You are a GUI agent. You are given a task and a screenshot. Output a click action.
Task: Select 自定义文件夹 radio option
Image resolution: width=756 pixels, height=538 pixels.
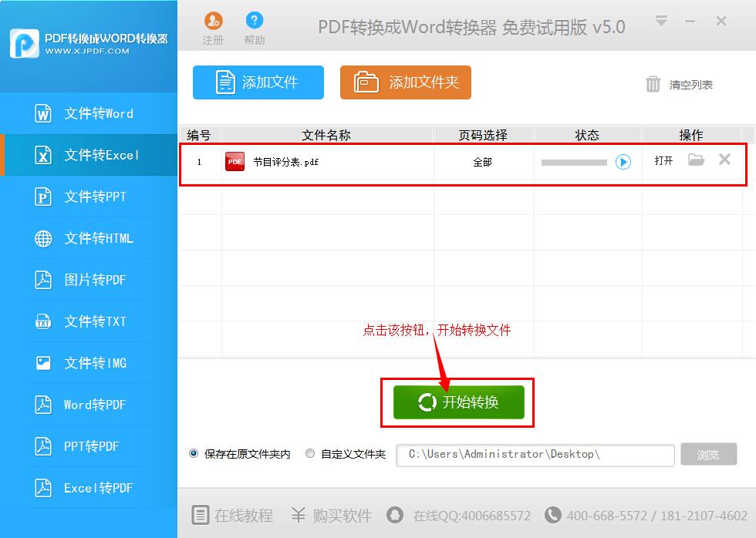[x=310, y=453]
